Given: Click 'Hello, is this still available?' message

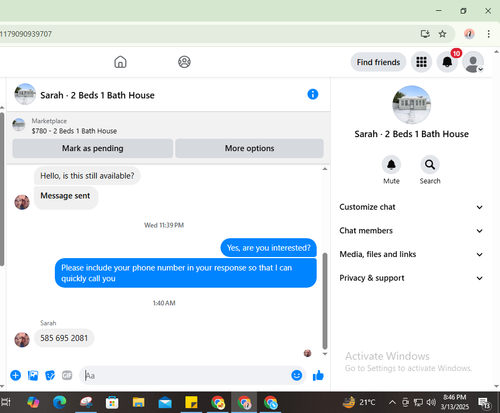Looking at the screenshot, I should click(87, 176).
